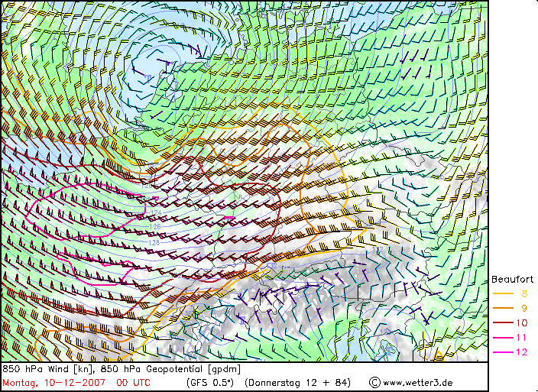Select the magenta Beaufort 12 legend line
This screenshot has height=392, width=538.
(503, 352)
